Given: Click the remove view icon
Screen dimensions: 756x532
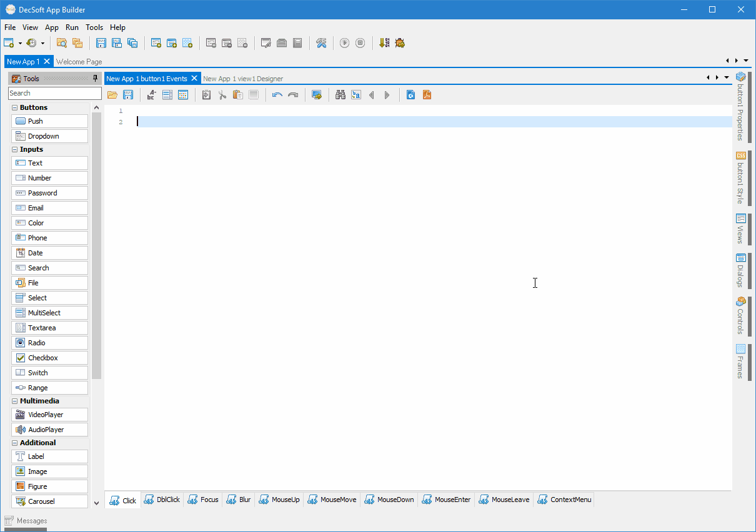Looking at the screenshot, I should click(x=211, y=43).
